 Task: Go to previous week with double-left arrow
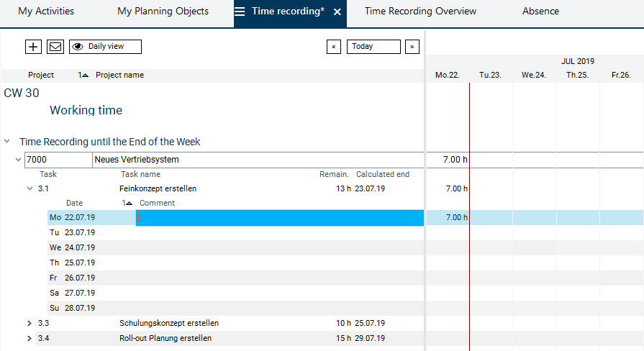tap(334, 47)
